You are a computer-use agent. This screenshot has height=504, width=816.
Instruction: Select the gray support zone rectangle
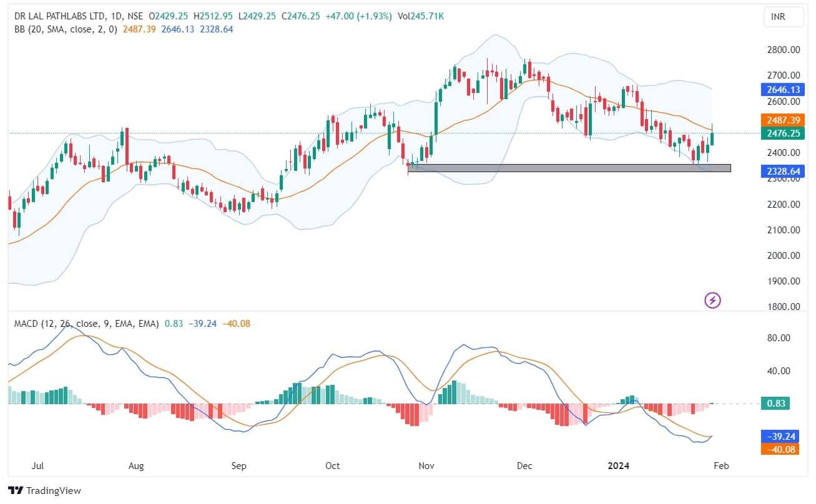tap(568, 168)
